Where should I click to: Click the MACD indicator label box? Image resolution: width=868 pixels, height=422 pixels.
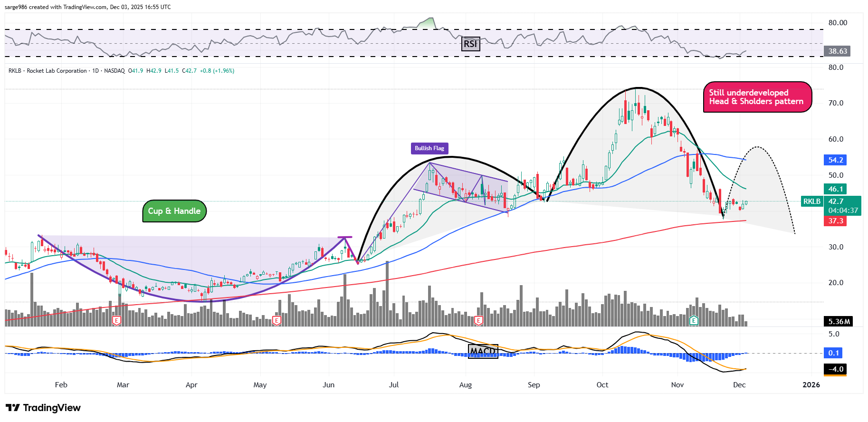click(x=483, y=351)
